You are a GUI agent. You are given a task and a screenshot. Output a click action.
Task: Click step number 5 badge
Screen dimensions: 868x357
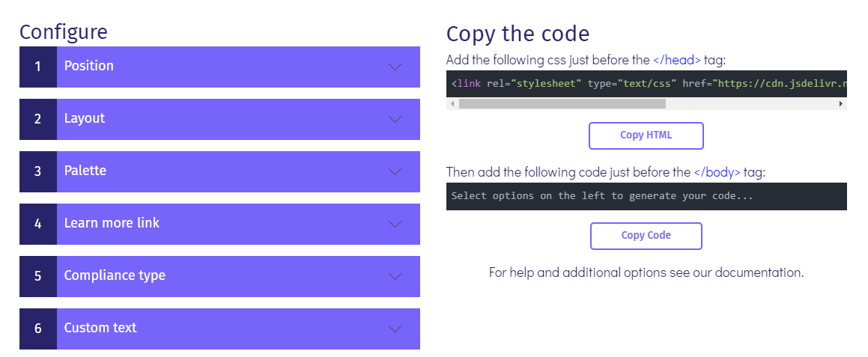38,276
